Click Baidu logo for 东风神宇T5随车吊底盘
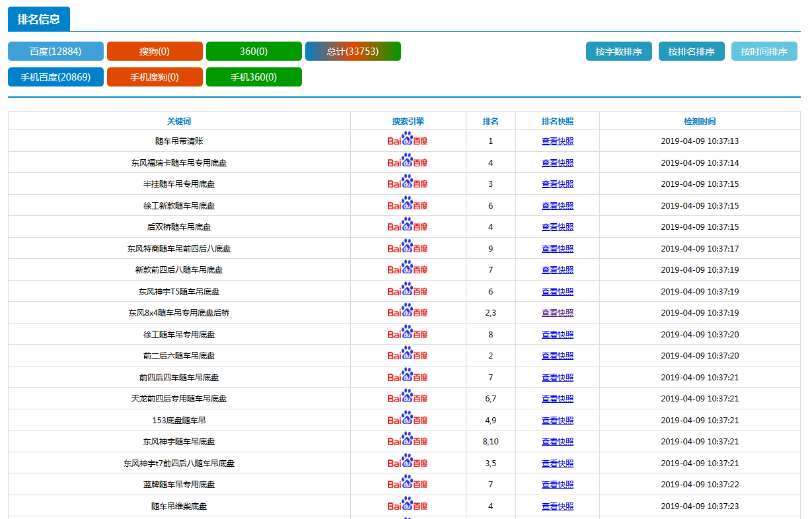The height and width of the screenshot is (519, 812). click(x=407, y=291)
